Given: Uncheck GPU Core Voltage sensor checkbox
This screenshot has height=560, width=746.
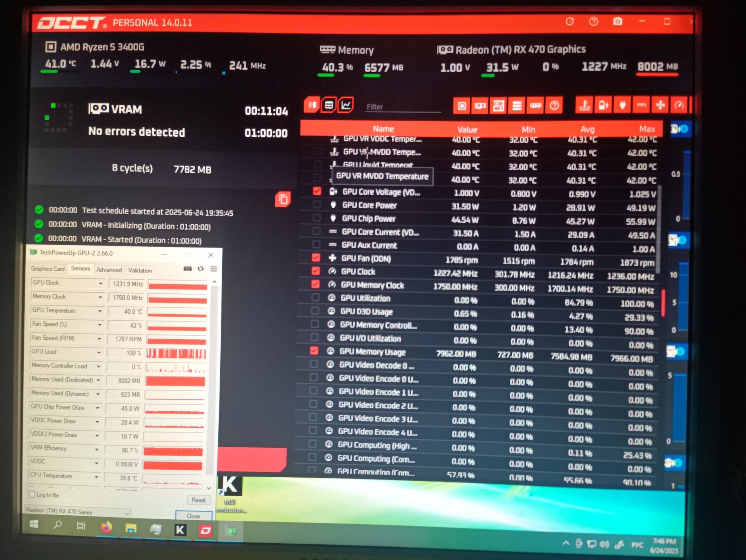Looking at the screenshot, I should [x=317, y=191].
